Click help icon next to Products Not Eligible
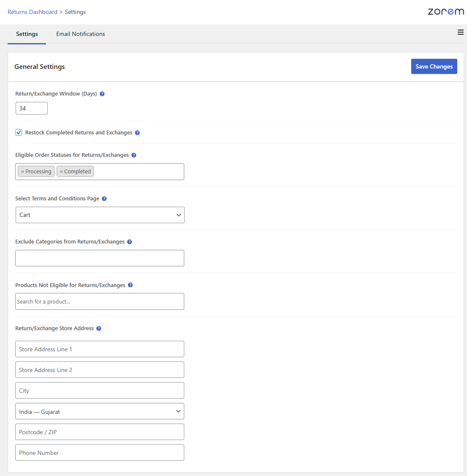Viewport: 467px width, 476px height. point(130,285)
